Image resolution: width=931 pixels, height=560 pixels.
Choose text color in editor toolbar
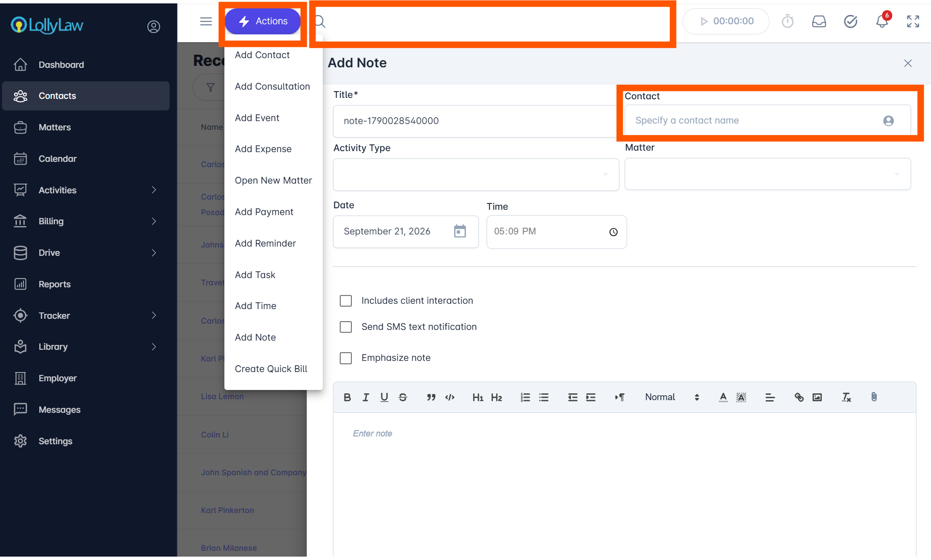pyautogui.click(x=723, y=397)
